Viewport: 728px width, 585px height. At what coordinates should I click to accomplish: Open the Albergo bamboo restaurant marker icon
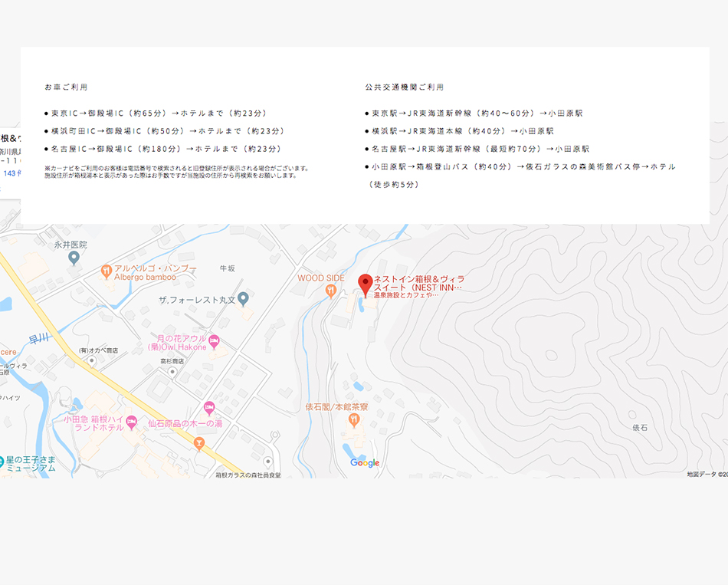[106, 271]
